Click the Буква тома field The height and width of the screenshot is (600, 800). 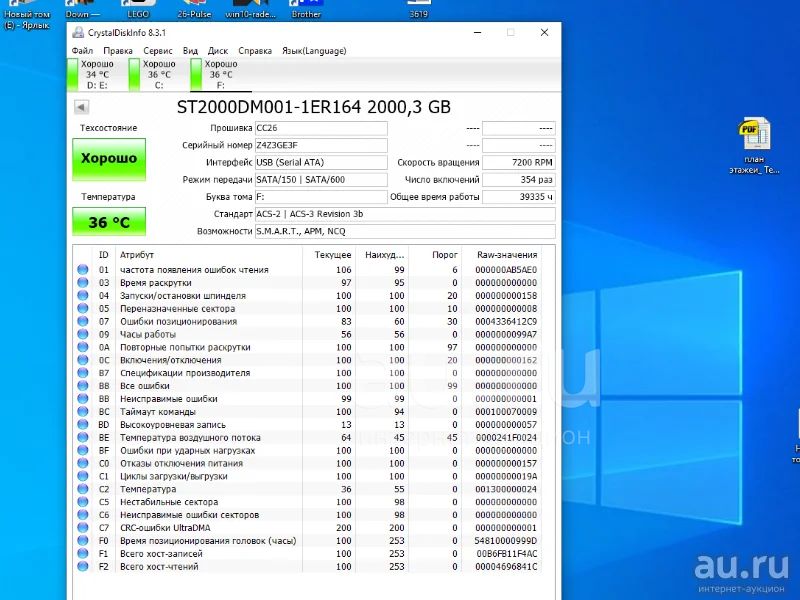tap(321, 197)
